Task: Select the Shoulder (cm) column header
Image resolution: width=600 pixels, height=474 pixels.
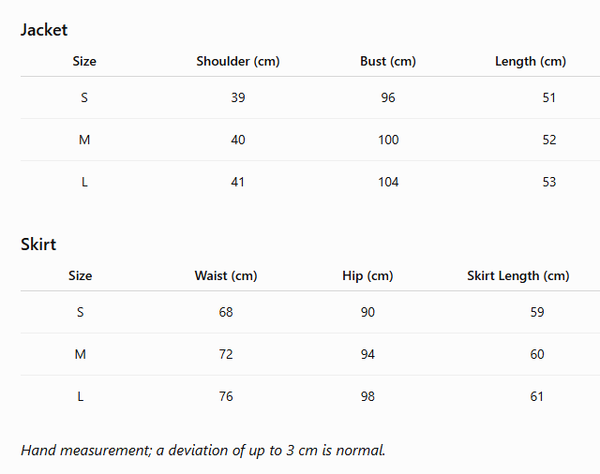Action: pyautogui.click(x=238, y=61)
